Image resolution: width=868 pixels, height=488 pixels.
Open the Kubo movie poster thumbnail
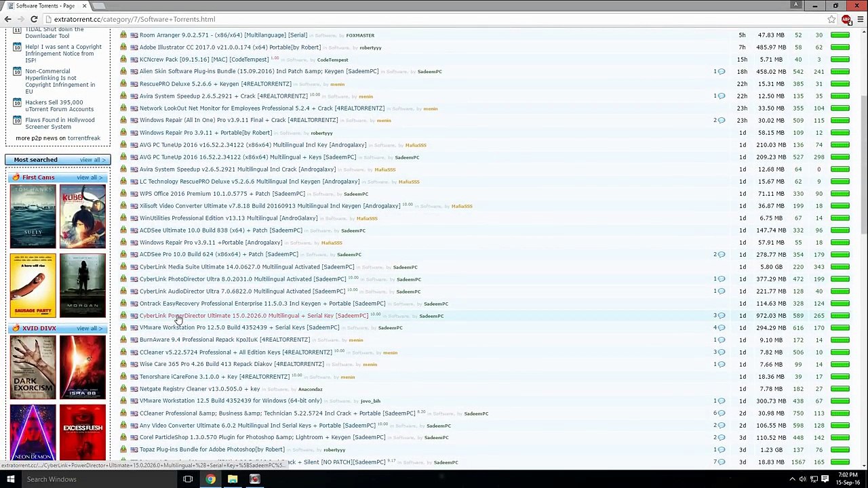83,216
